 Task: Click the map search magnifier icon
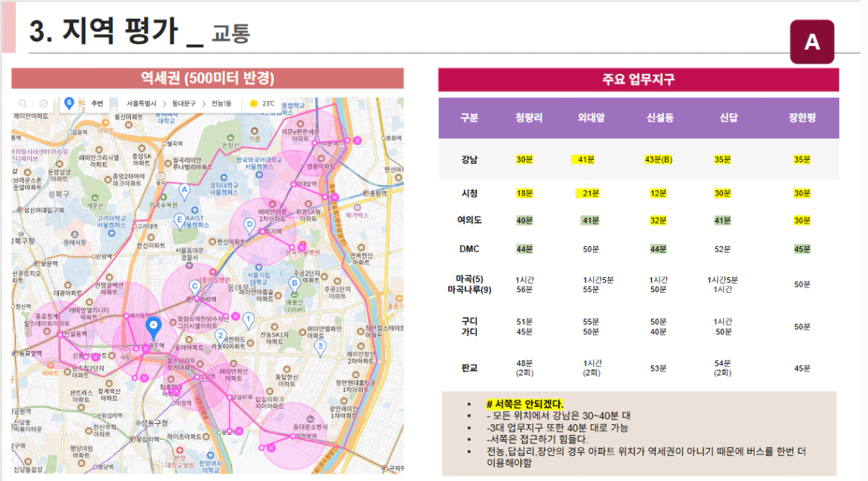23,103
